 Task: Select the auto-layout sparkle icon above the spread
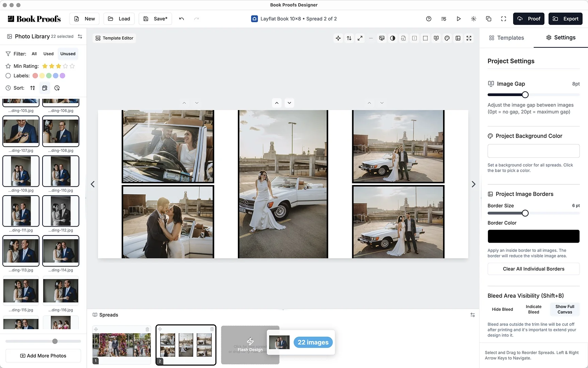pyautogui.click(x=338, y=38)
